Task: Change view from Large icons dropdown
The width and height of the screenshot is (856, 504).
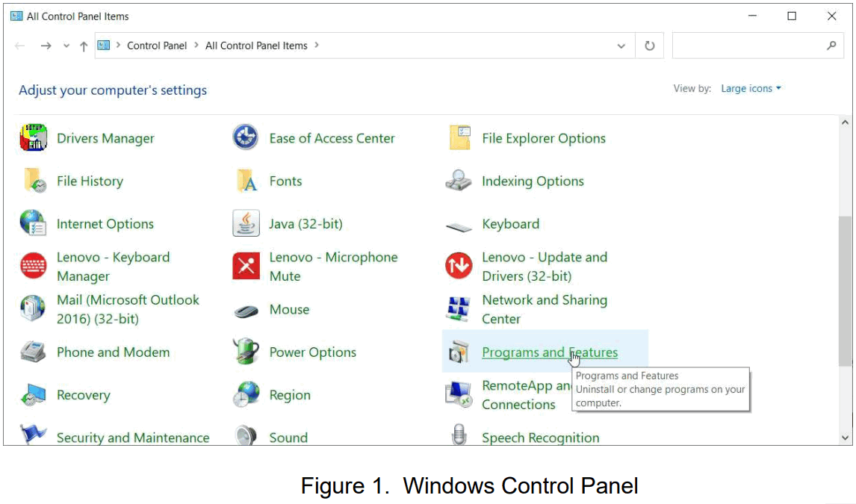Action: point(750,88)
